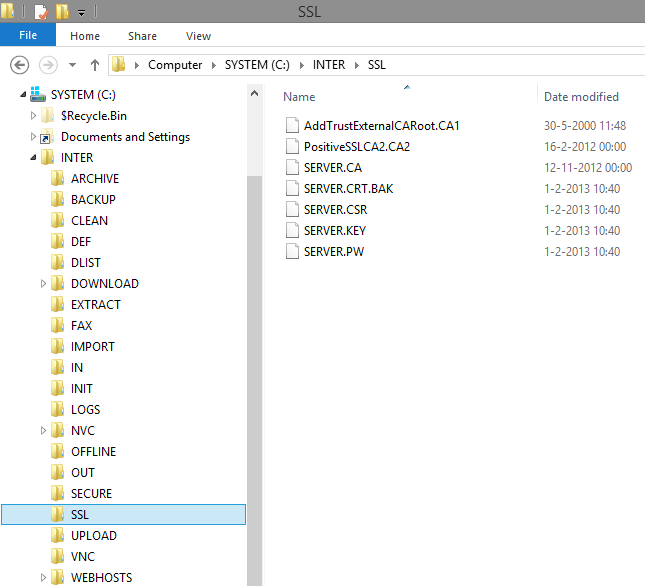This screenshot has height=586, width=645.
Task: Click the IMPORT folder icon
Action: tap(57, 346)
